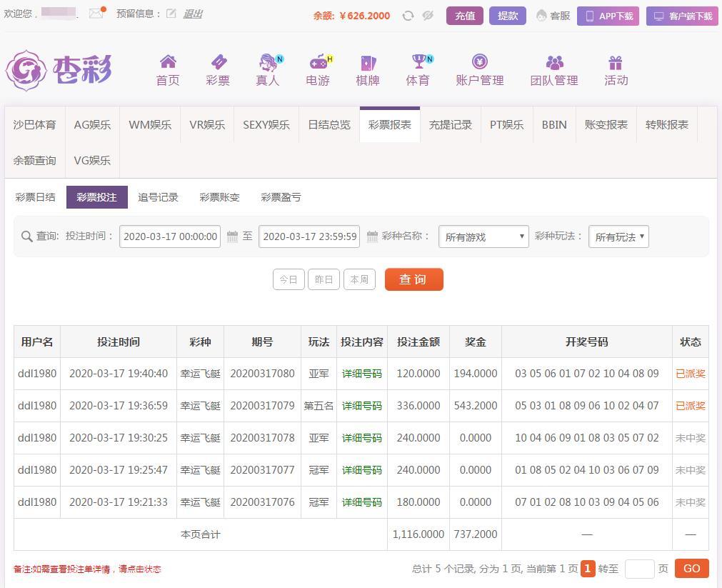Image resolution: width=722 pixels, height=588 pixels.
Task: Open 详细号码 link for period 20200317080
Action: 361,374
